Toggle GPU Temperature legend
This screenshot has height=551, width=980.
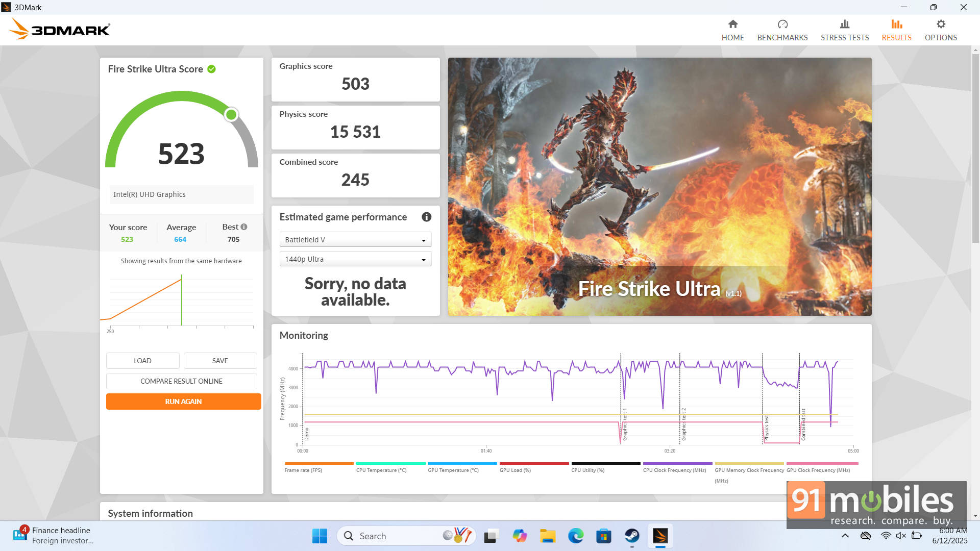pos(462,467)
